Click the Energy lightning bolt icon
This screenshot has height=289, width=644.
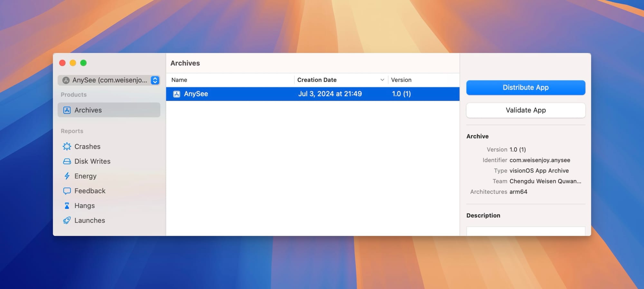67,176
